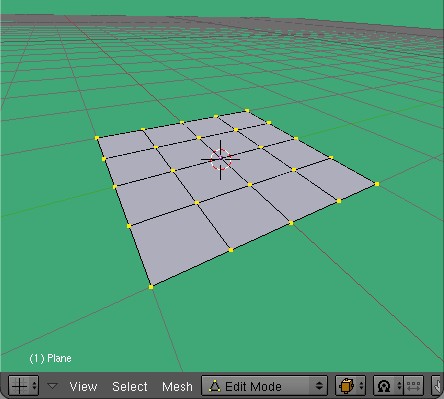444x399 pixels.
Task: Click the 3D cursor at plane center
Action: (x=220, y=159)
